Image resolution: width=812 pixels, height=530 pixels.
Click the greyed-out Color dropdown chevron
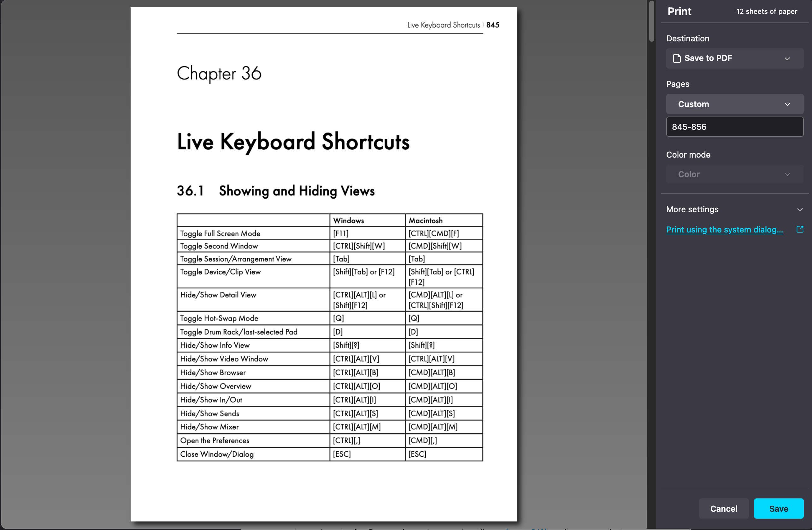point(787,174)
